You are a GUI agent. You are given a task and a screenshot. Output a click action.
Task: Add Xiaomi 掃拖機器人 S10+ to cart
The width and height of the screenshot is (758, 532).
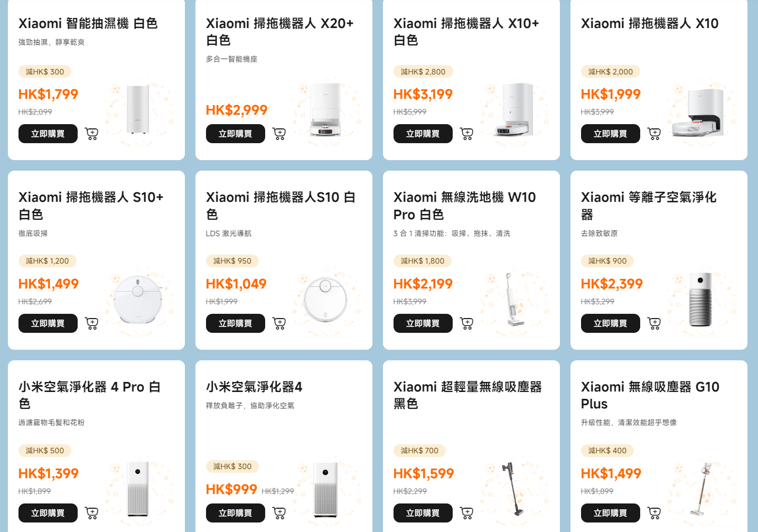click(x=91, y=323)
